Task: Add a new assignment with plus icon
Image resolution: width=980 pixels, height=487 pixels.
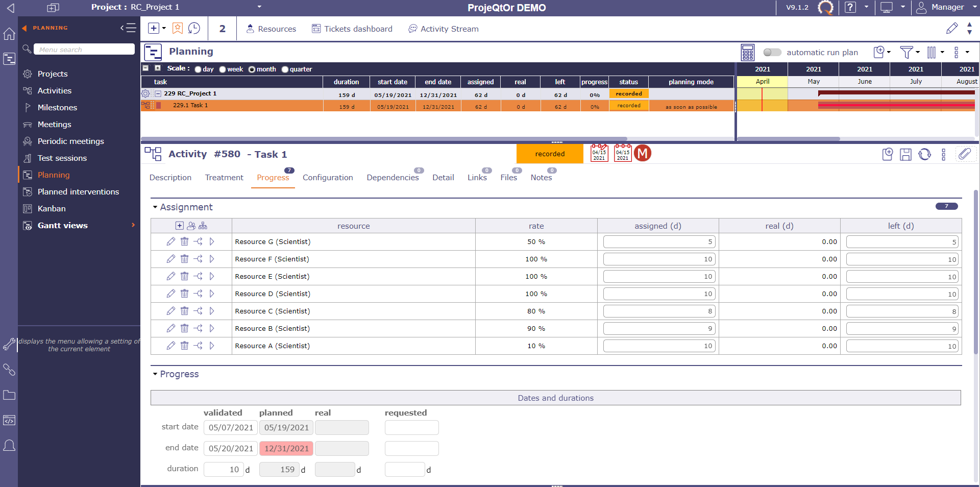Action: point(179,226)
